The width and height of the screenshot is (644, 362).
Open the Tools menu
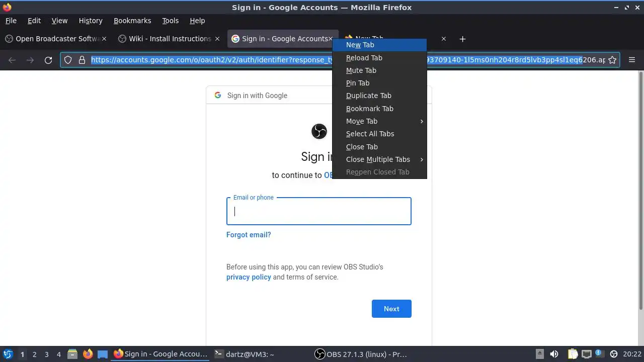pos(170,21)
